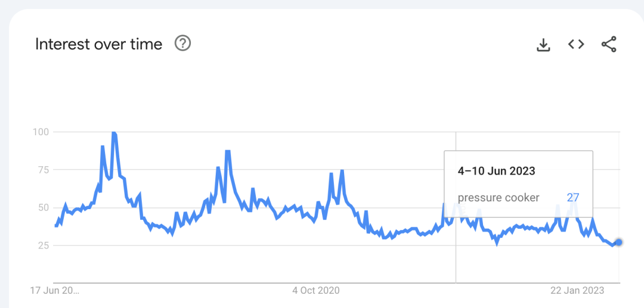Click the share icon
This screenshot has height=308, width=644.
tap(609, 44)
